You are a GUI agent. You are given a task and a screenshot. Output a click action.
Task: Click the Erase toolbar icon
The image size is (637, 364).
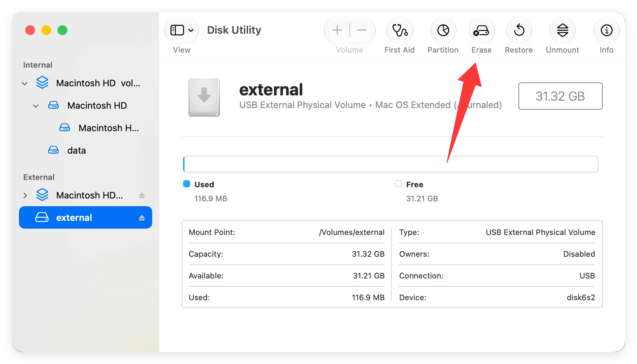(481, 31)
